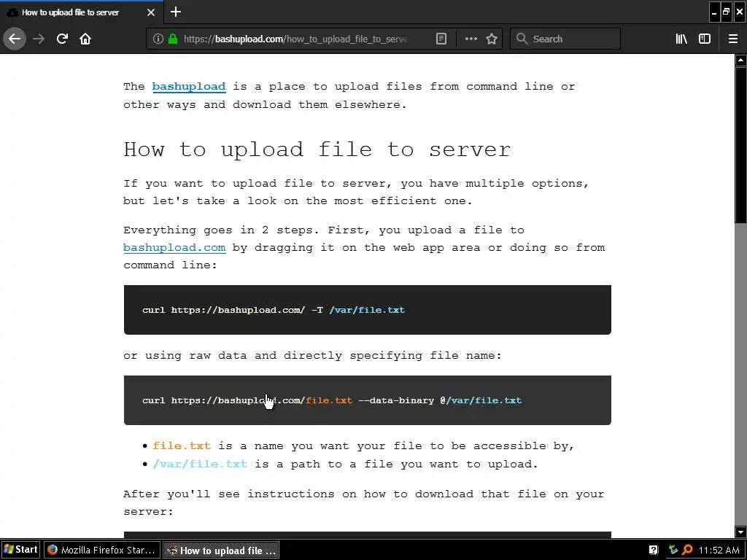747x560 pixels.
Task: Click blue '/var/file.txt' bullet item
Action: (200, 464)
